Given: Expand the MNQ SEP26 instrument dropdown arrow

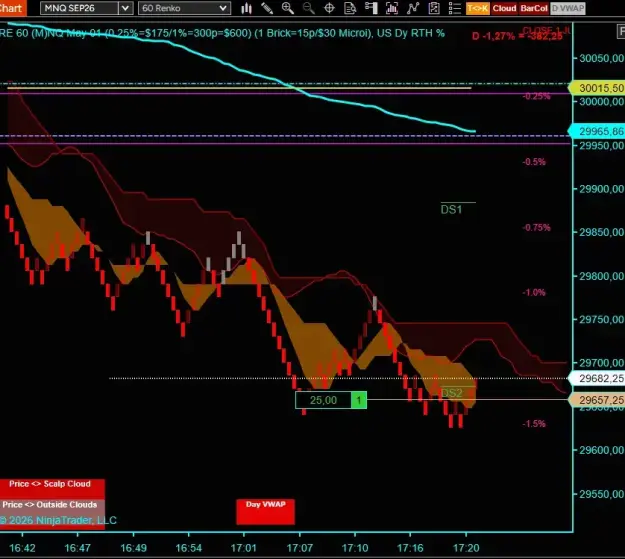Looking at the screenshot, I should point(125,8).
